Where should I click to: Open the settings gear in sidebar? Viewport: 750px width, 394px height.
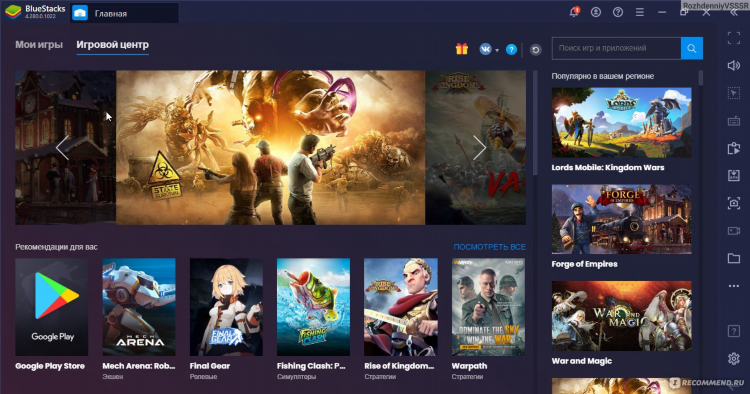(x=734, y=358)
